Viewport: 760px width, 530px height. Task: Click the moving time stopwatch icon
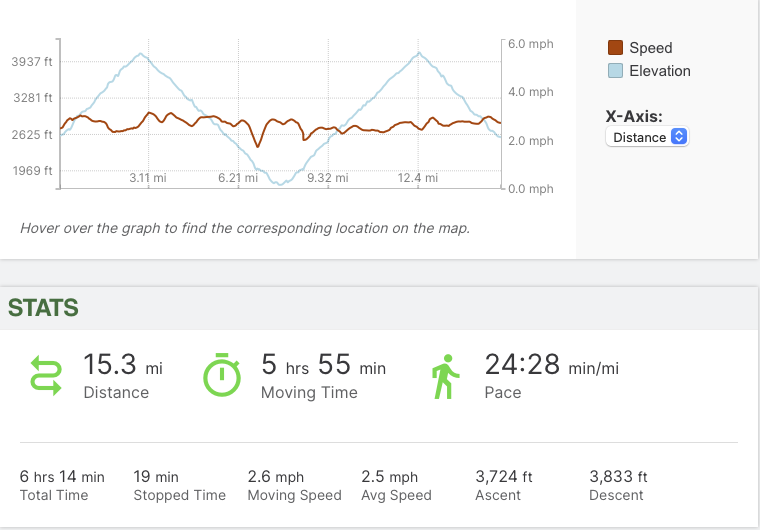[x=222, y=375]
